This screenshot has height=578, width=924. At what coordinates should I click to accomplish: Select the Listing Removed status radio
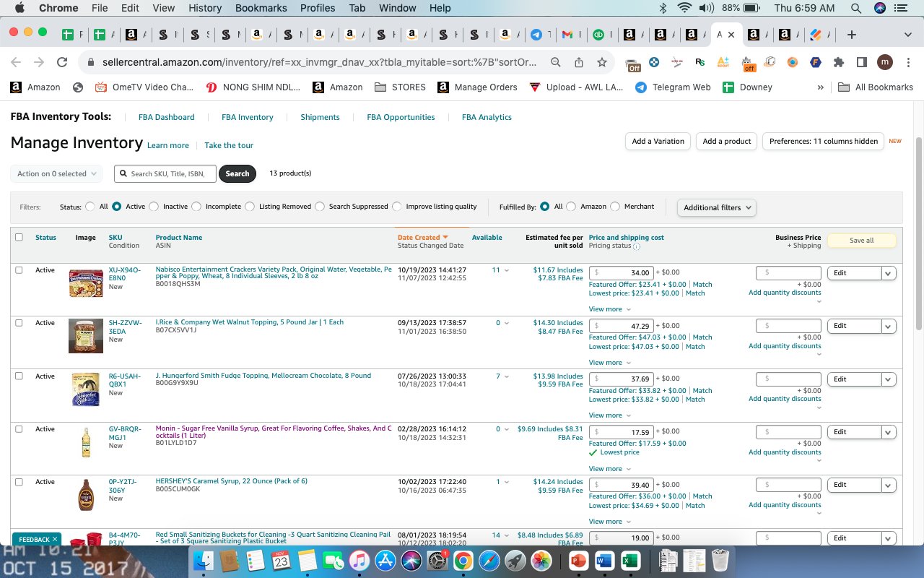(x=250, y=207)
